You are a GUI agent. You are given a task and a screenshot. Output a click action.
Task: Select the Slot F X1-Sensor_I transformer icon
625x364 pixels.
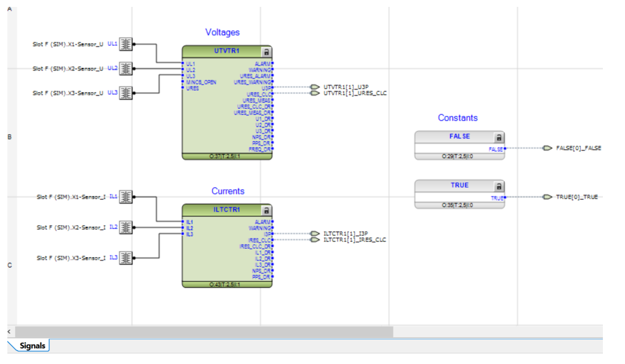(125, 196)
